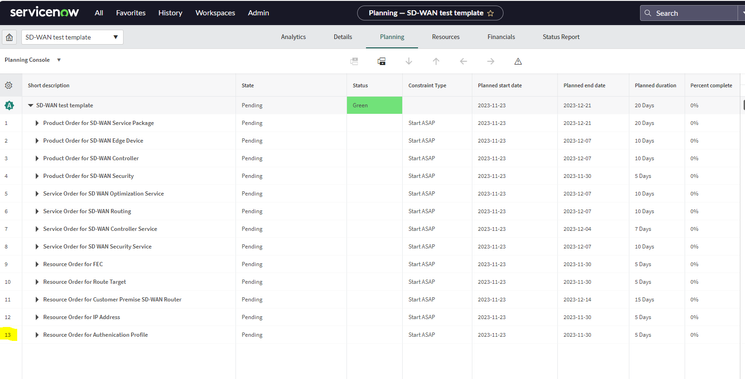Collapse the SD-WAN test template root row
The image size is (745, 379).
click(x=31, y=105)
